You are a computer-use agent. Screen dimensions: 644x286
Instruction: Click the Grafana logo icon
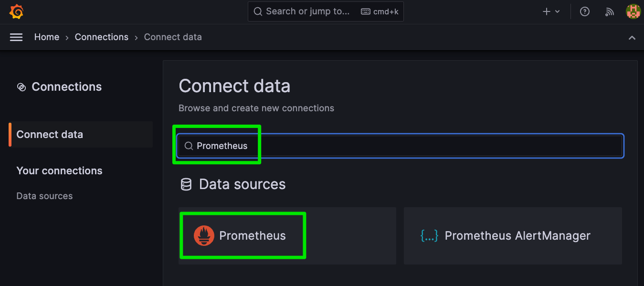(x=16, y=11)
